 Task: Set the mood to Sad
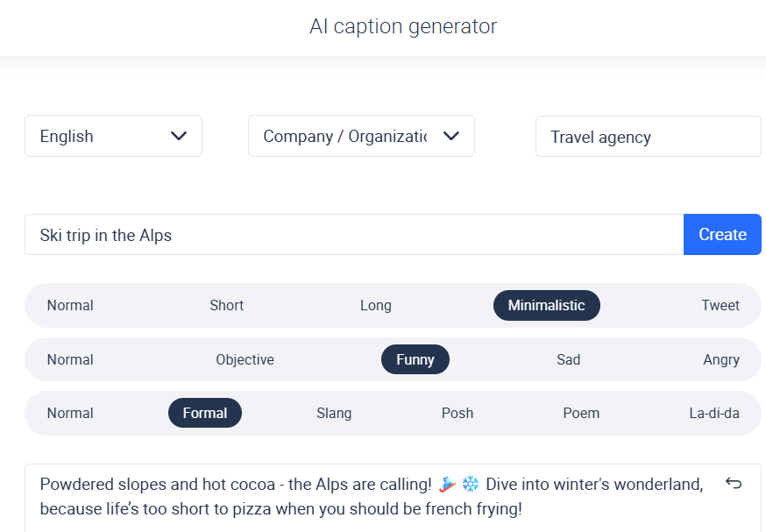(x=568, y=359)
